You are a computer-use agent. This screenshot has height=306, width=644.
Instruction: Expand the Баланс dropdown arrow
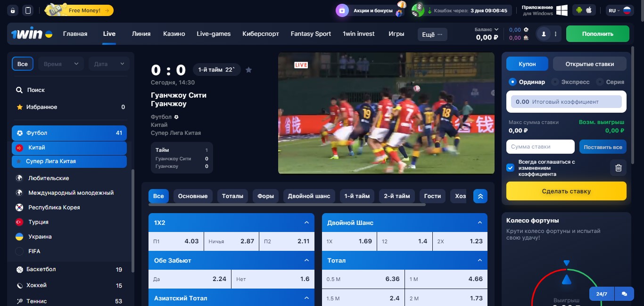tap(495, 30)
